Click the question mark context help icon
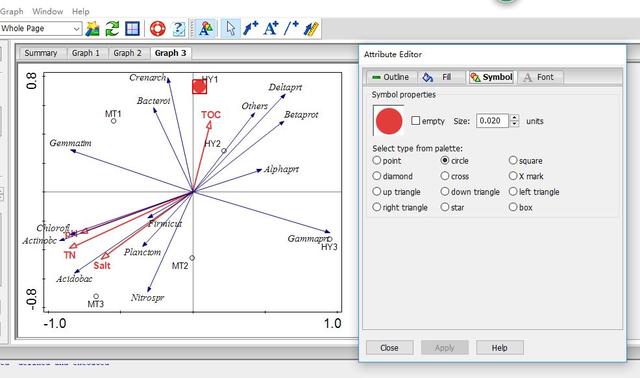Viewport: 640px width, 378px height. click(x=178, y=29)
